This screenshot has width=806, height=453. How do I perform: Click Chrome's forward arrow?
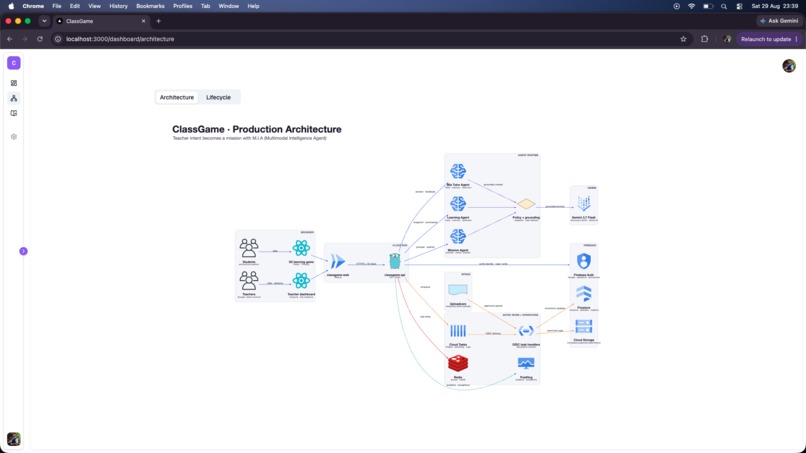(25, 39)
